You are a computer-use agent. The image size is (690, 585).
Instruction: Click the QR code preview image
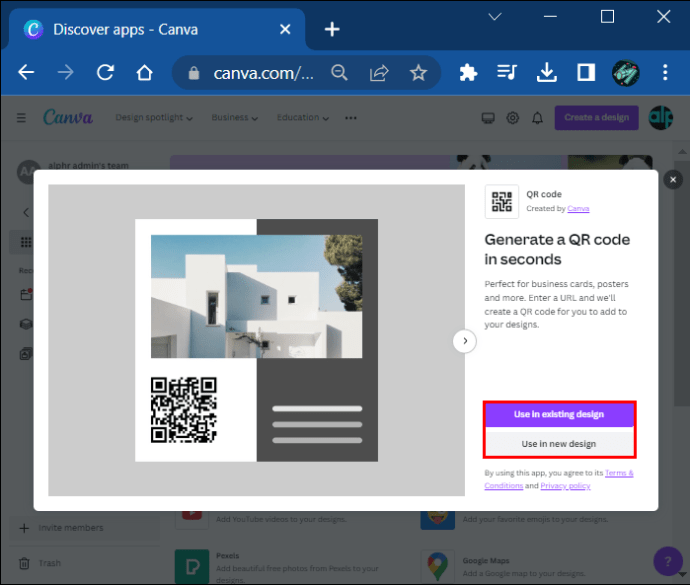click(257, 340)
